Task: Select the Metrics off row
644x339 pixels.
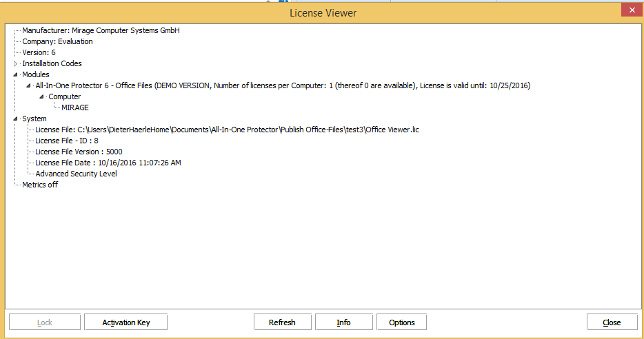Action: (x=40, y=185)
